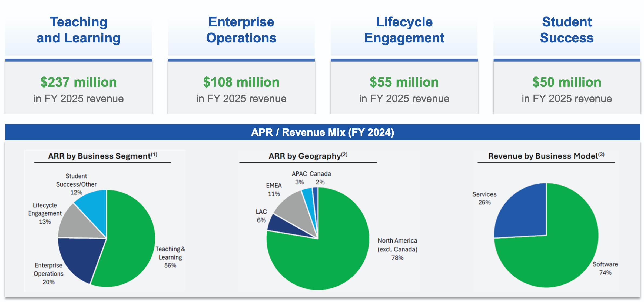This screenshot has height=302, width=644.
Task: Click the green North America pie slice
Action: [333, 257]
